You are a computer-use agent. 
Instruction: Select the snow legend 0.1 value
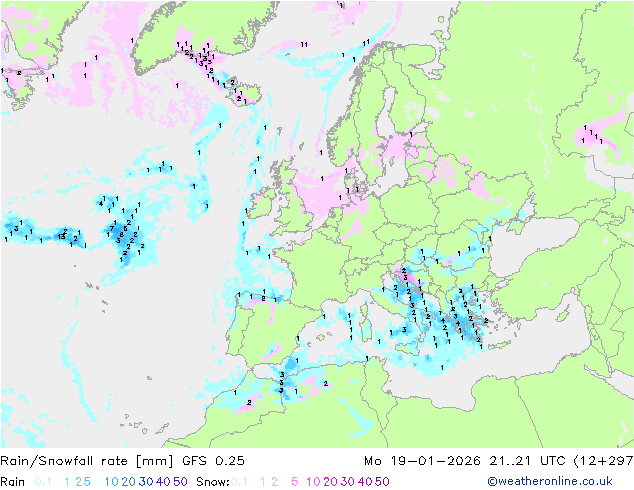pyautogui.click(x=239, y=482)
